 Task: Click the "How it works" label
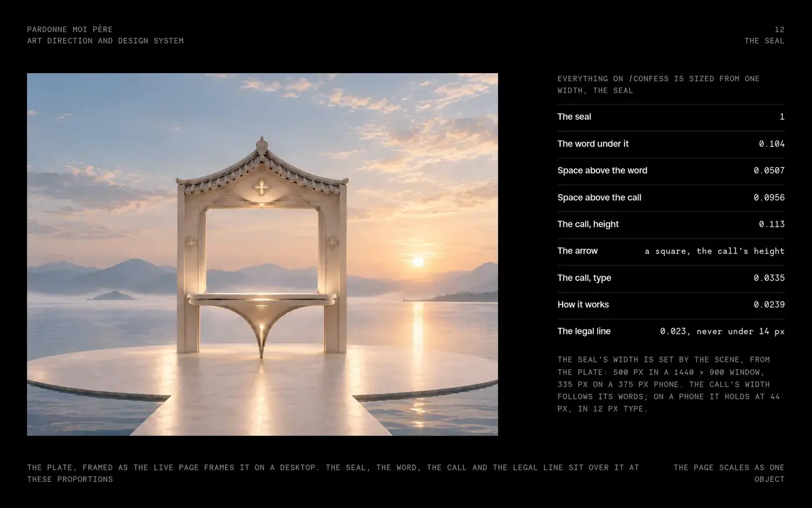click(x=583, y=305)
